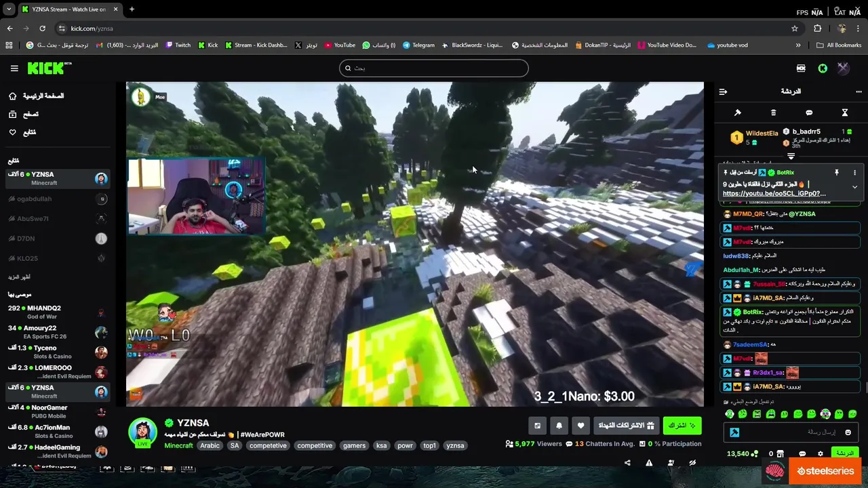Image resolution: width=868 pixels, height=488 pixels.
Task: Click the share icon below viewer stats
Action: (627, 463)
